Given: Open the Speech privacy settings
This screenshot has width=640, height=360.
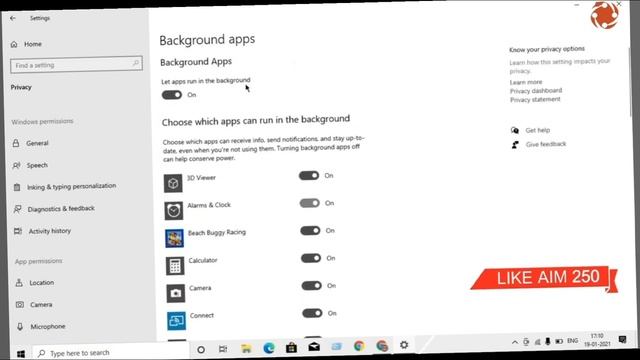Looking at the screenshot, I should coord(37,165).
